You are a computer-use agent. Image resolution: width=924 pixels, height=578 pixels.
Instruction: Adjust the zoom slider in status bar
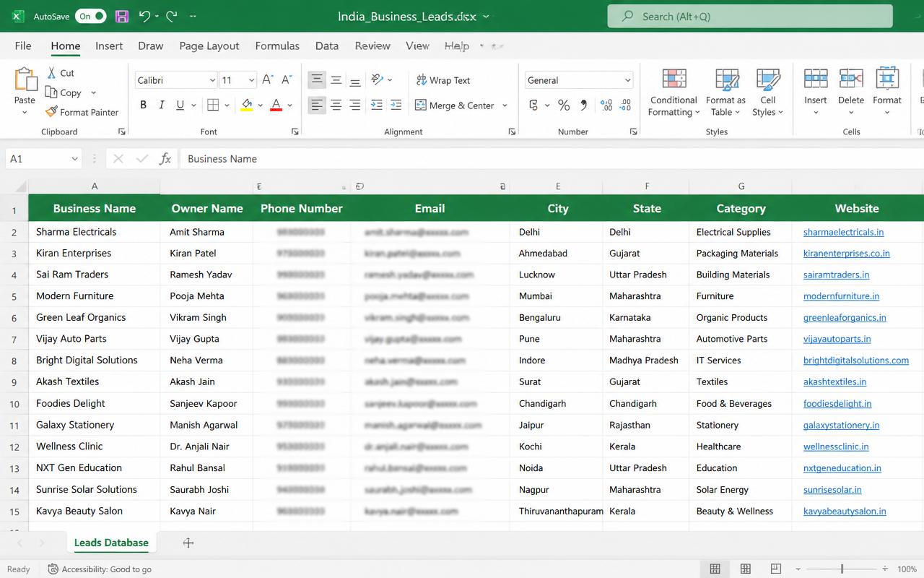tap(842, 569)
